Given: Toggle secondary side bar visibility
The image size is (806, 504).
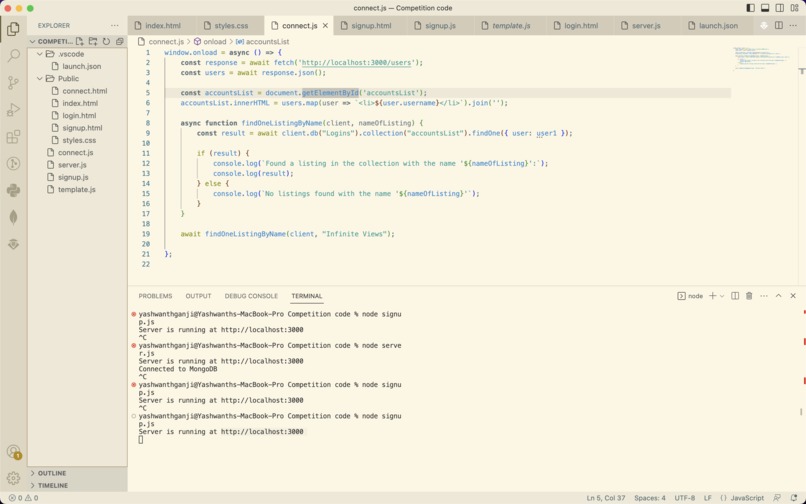Looking at the screenshot, I should pyautogui.click(x=780, y=8).
